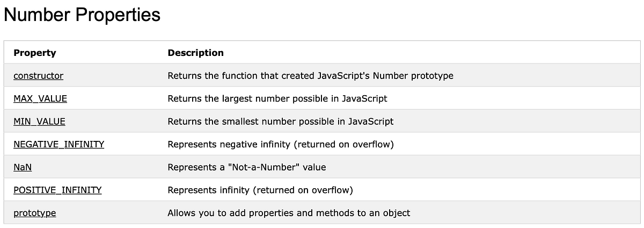Click the Description column header
Image resolution: width=644 pixels, height=228 pixels.
point(195,53)
